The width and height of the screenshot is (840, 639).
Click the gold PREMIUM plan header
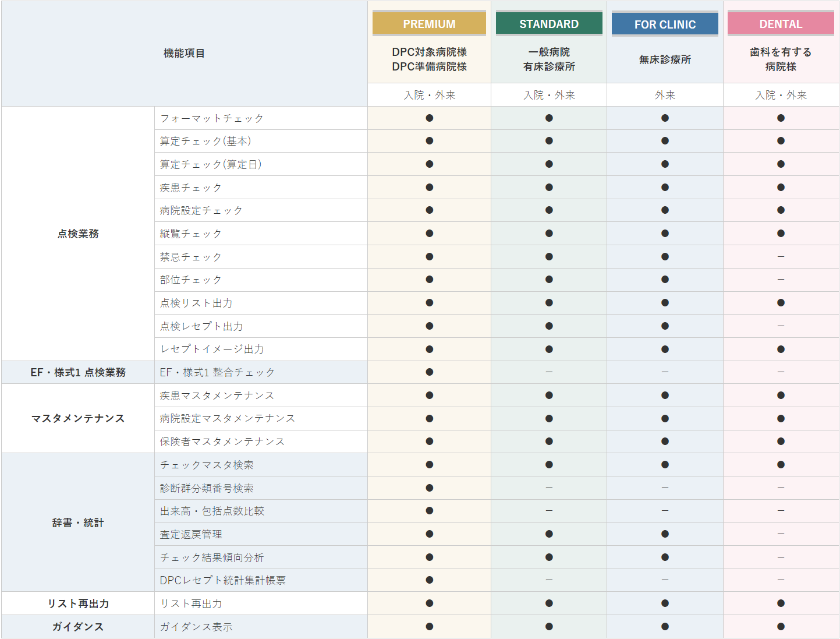429,24
